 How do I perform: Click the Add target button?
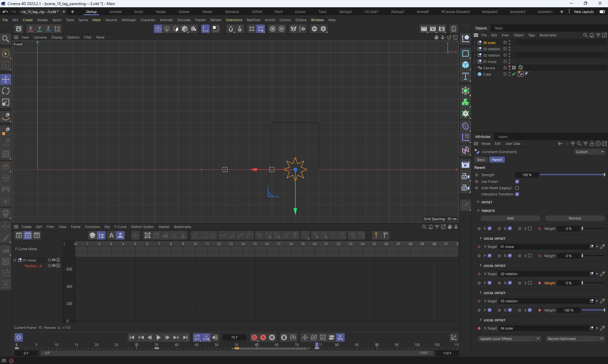tap(510, 218)
